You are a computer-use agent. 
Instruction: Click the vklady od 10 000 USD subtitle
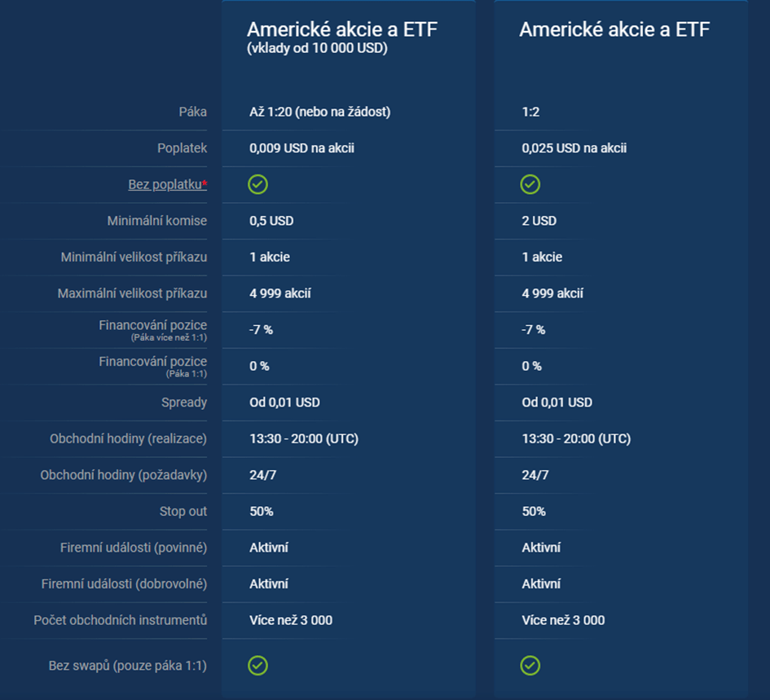pos(317,49)
